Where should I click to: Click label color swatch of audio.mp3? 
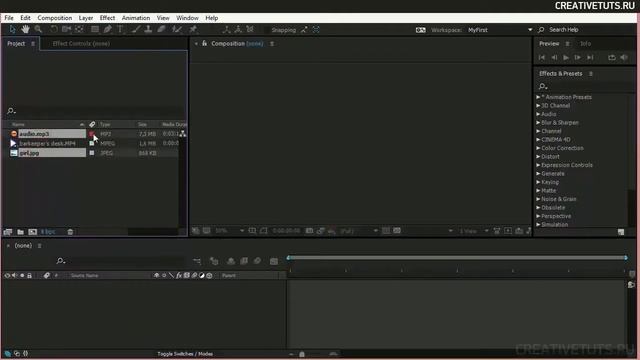click(91, 133)
